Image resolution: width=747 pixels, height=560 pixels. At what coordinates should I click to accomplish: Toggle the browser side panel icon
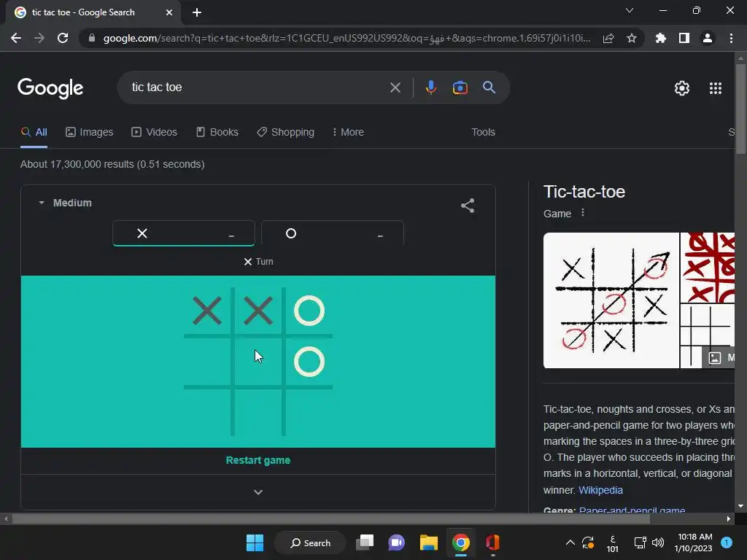point(684,38)
